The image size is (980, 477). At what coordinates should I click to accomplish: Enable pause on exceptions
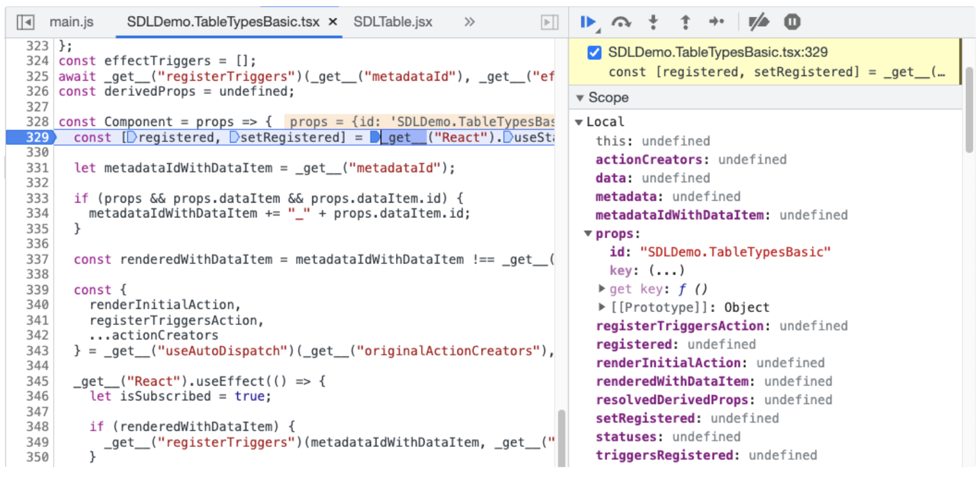tap(791, 21)
